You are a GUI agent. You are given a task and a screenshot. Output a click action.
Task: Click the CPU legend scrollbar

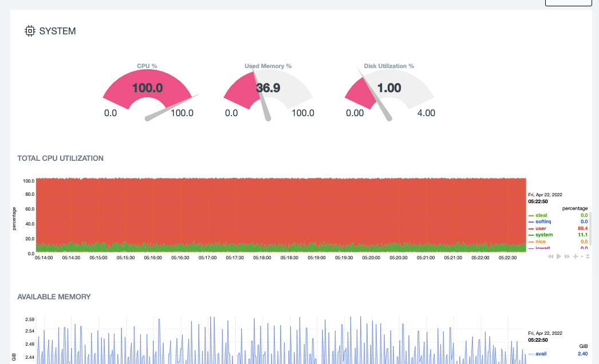pyautogui.click(x=591, y=229)
